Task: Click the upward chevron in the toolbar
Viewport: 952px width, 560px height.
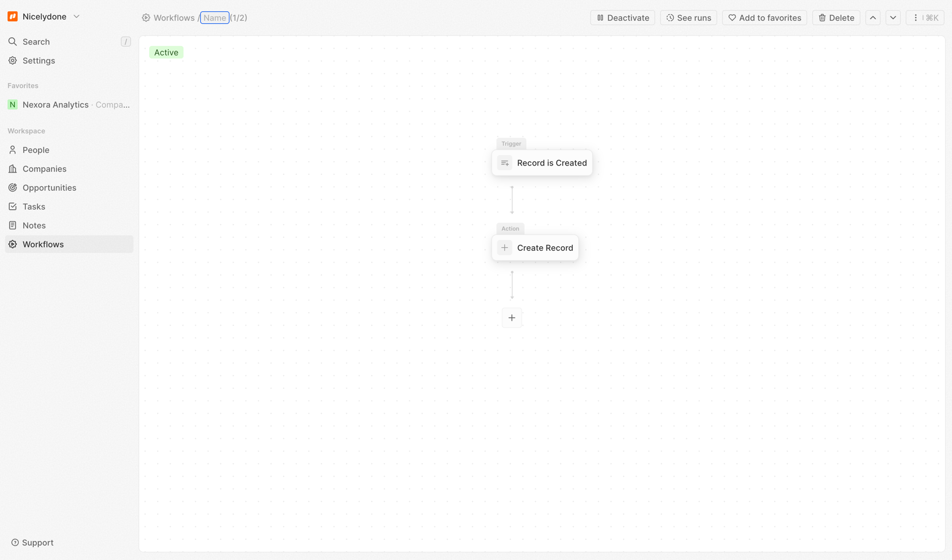Action: [x=873, y=17]
